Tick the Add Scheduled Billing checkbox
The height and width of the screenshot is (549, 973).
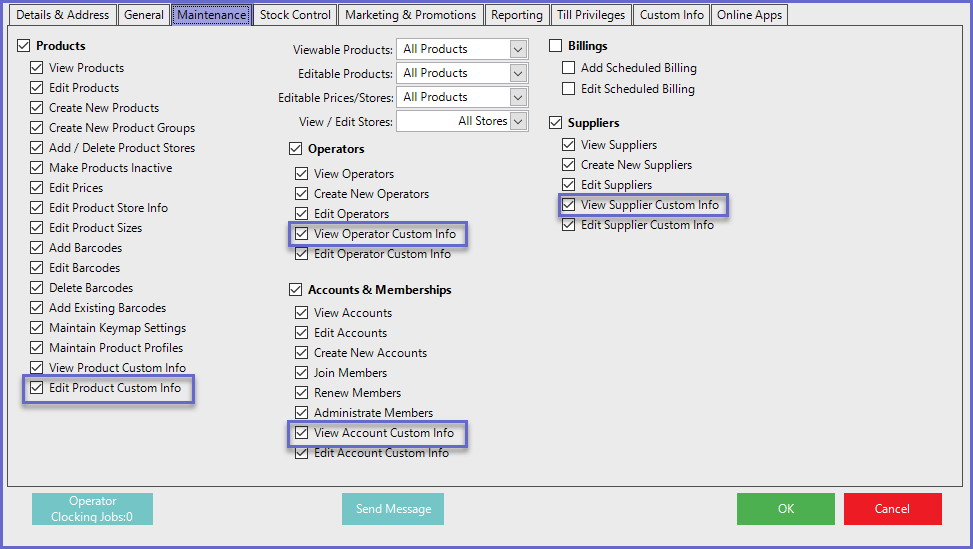tap(569, 68)
